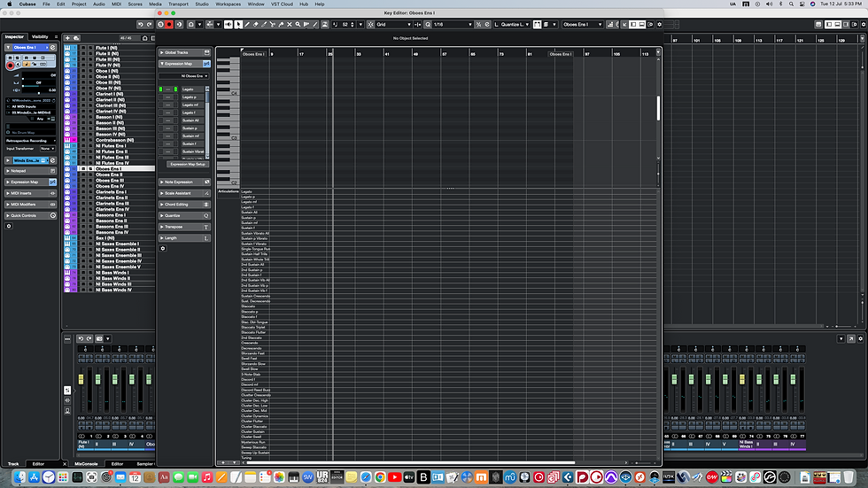Screen dimensions: 868x488
Task: Select the Object Selection arrow tool
Action: click(x=238, y=24)
